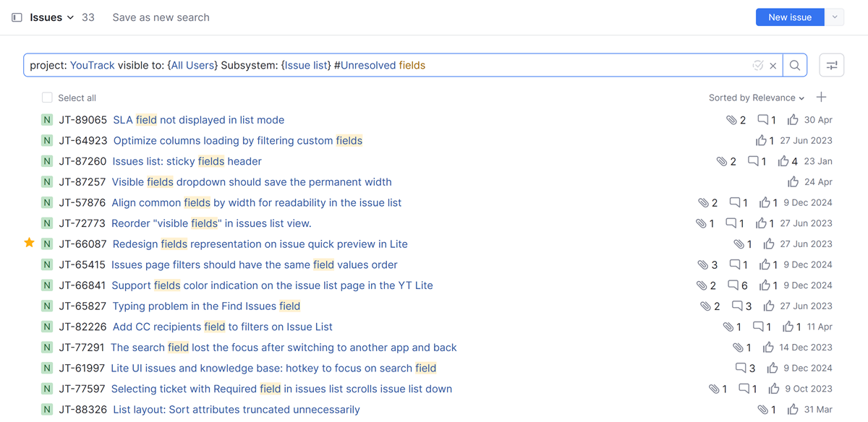Image resolution: width=868 pixels, height=422 pixels.
Task: Click the thumbs-up on JT-87260
Action: coord(786,161)
